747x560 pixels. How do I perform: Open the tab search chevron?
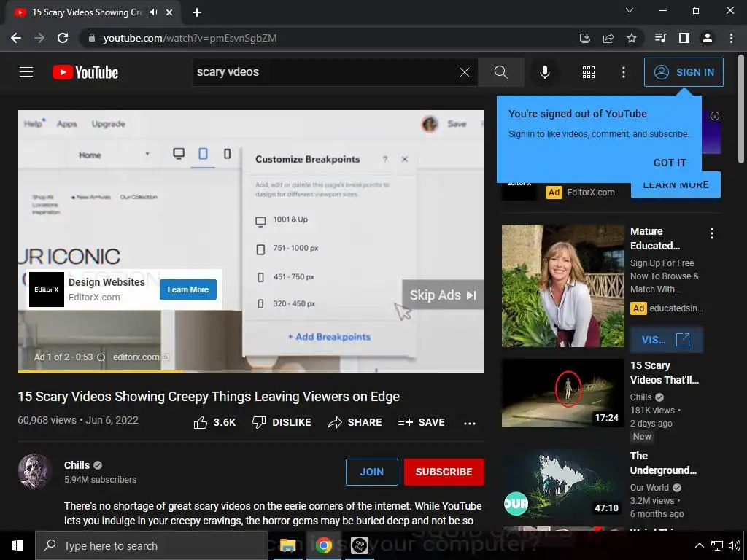(x=630, y=10)
